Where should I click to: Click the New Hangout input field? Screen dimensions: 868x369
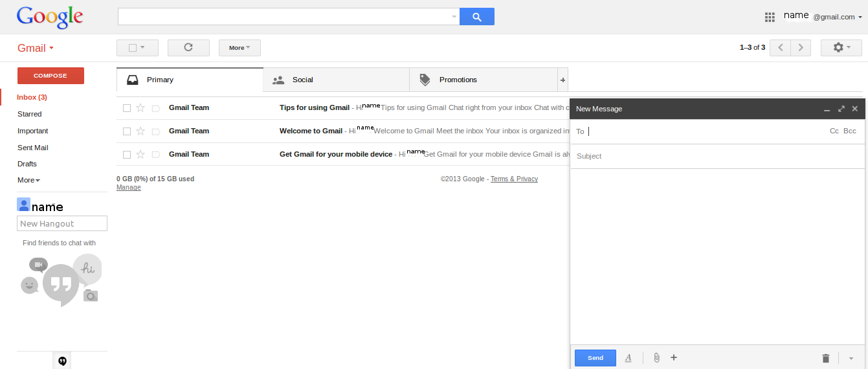(62, 223)
